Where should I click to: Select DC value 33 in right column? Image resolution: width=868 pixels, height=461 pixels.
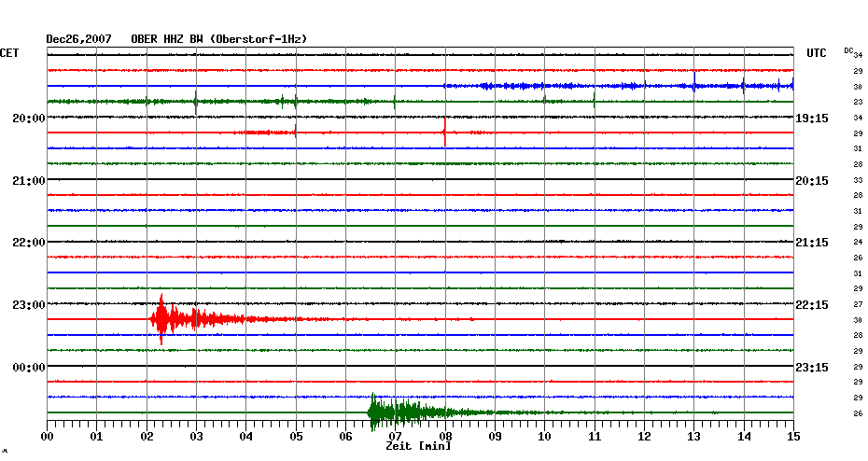click(x=858, y=180)
